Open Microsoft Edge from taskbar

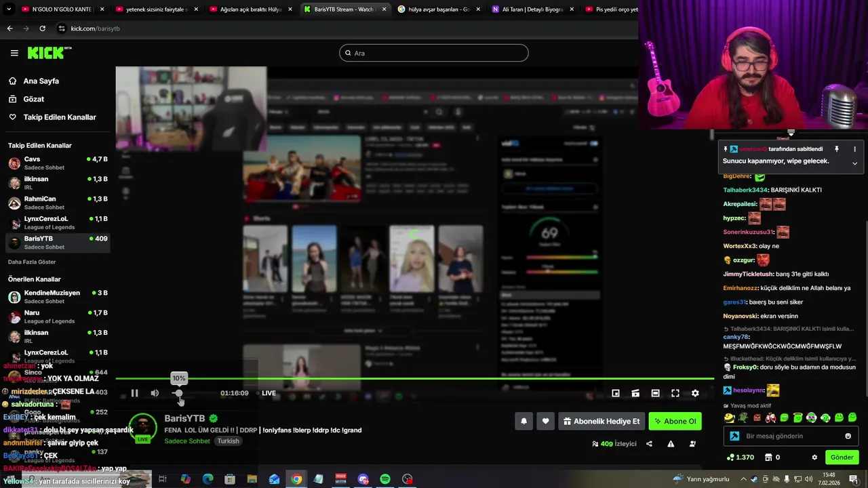coord(208,479)
